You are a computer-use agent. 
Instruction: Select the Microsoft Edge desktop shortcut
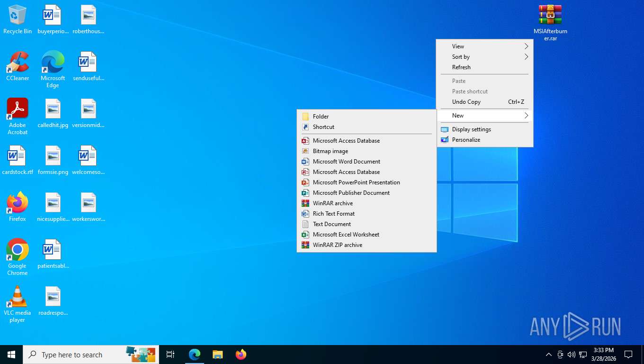pyautogui.click(x=53, y=70)
